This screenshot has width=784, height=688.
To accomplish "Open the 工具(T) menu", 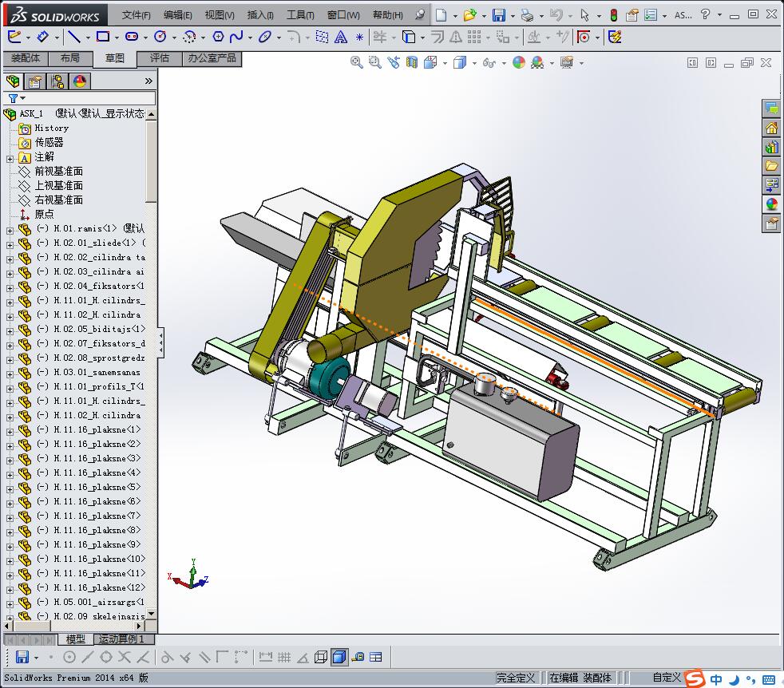I will (300, 15).
